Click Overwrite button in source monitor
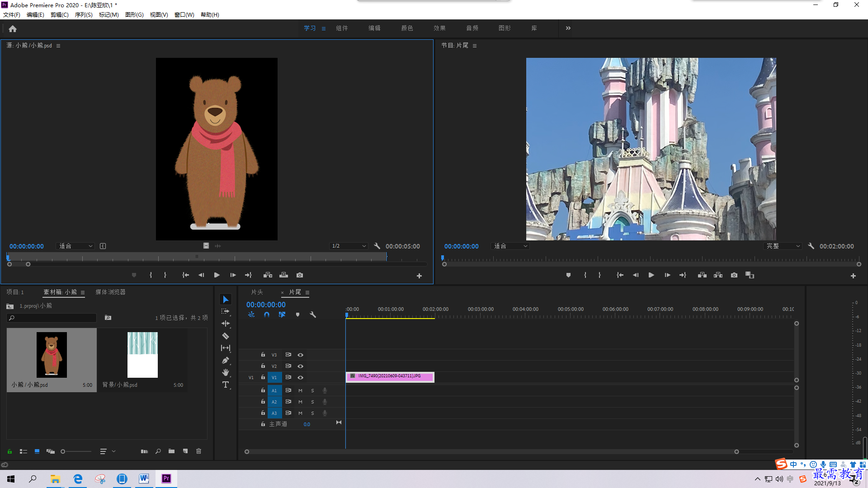Screen dimensions: 868x488 click(283, 275)
